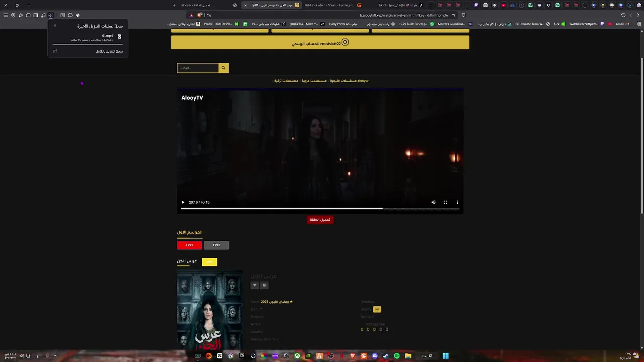Screen dimensions: 644x362
Task: Select episode Ep#2
Action: click(216, 245)
